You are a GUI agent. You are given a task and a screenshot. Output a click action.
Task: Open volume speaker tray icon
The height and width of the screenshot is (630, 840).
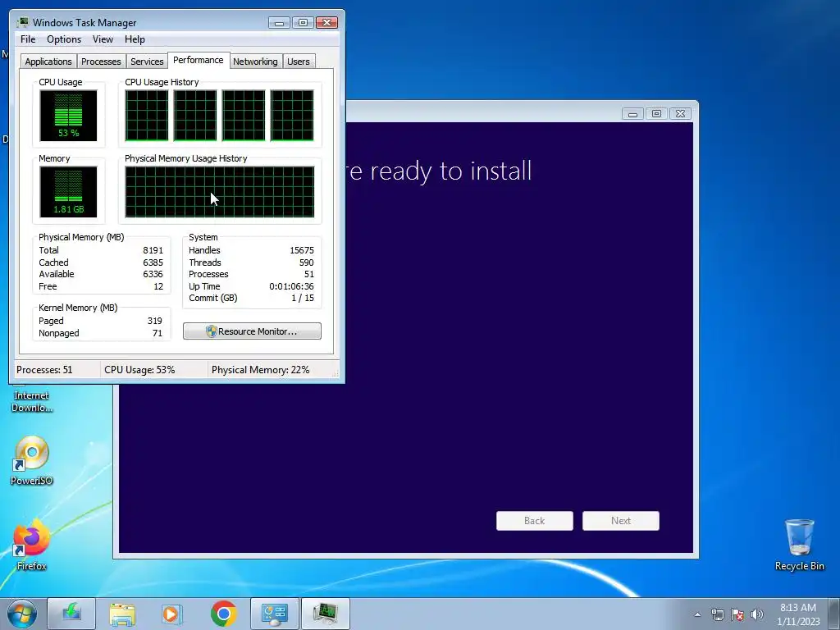tap(757, 614)
